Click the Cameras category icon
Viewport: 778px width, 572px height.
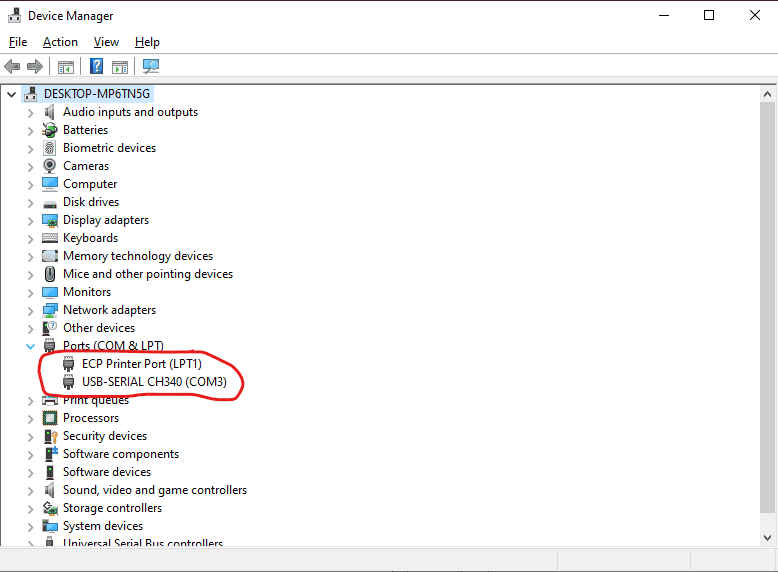[x=50, y=166]
